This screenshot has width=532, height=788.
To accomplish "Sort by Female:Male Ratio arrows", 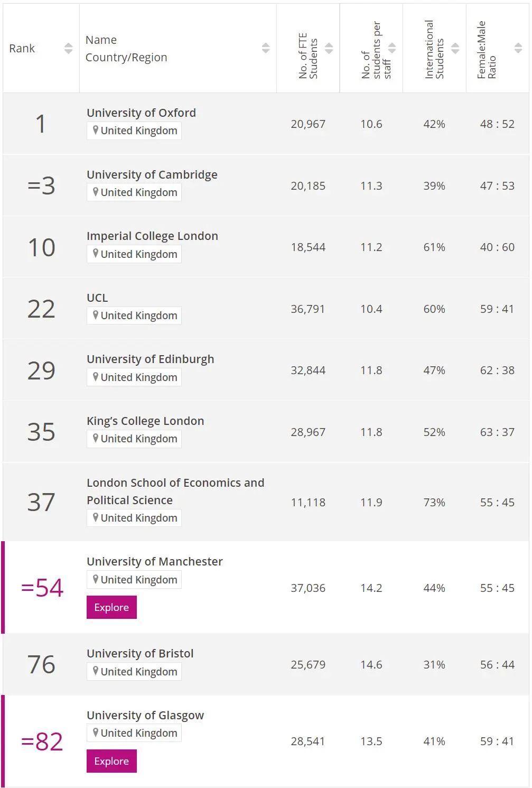I will 518,48.
